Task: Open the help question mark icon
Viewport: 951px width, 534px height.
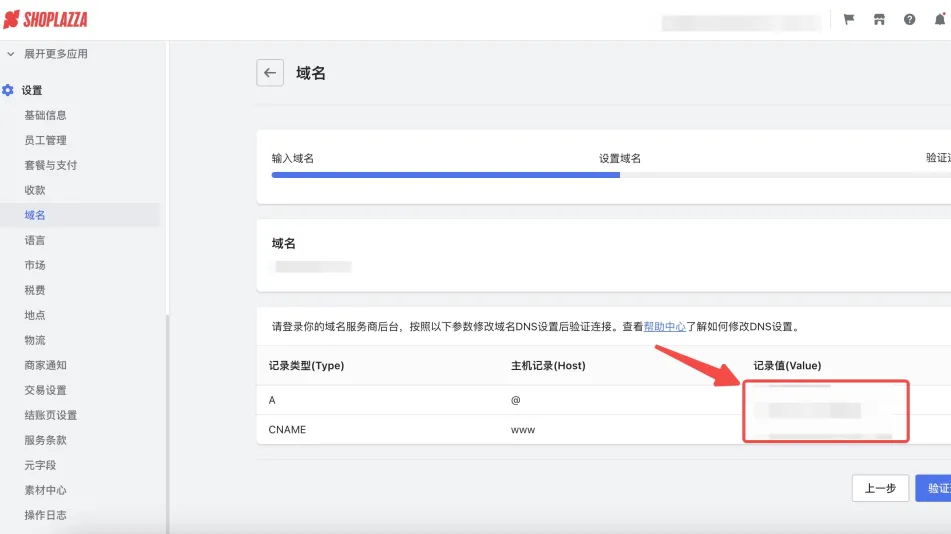Action: pos(909,20)
